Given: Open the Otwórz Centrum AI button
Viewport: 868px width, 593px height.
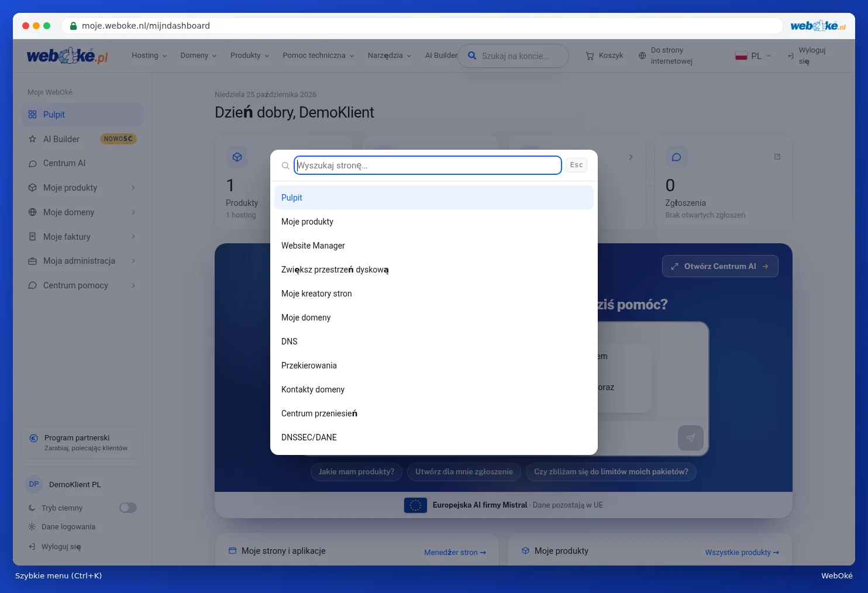Looking at the screenshot, I should coord(720,266).
